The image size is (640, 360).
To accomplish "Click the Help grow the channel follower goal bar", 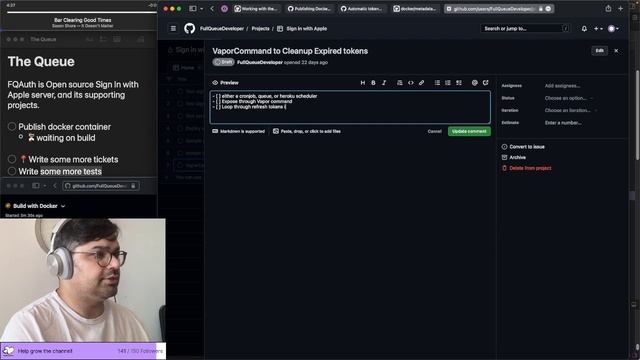I will click(83, 351).
